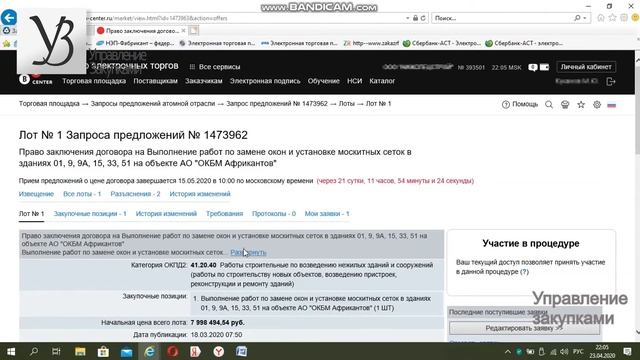Viewport: 640px width, 360px height.
Task: Click the page vertical scrollbar thumb
Action: point(637,110)
